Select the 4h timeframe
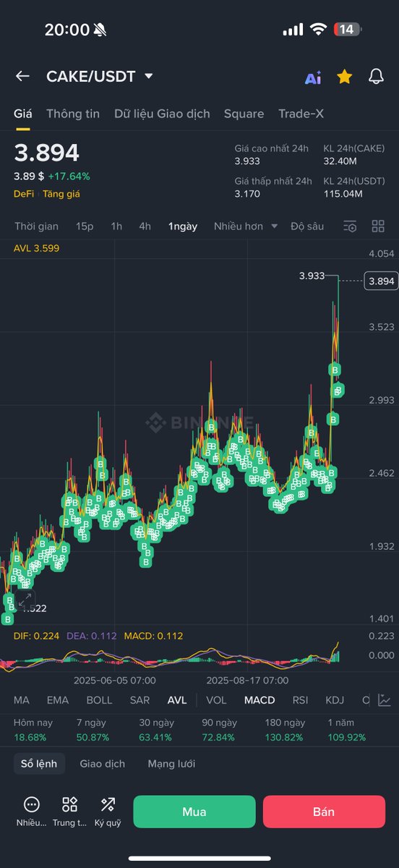Viewport: 399px width, 868px height. point(145,226)
